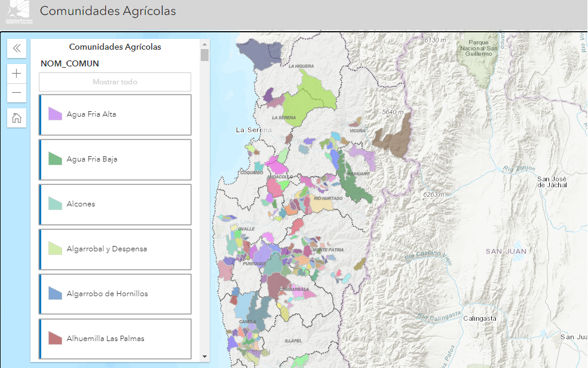Zoom in on the map

pyautogui.click(x=17, y=74)
